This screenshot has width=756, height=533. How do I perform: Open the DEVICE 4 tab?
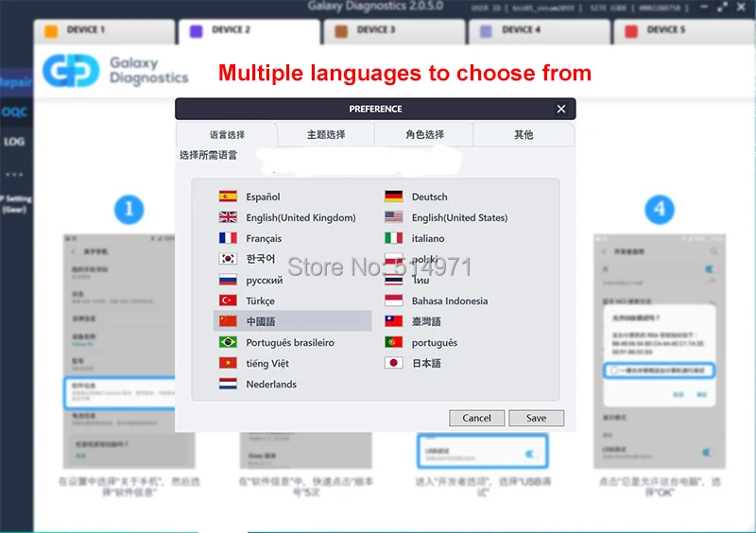click(540, 31)
